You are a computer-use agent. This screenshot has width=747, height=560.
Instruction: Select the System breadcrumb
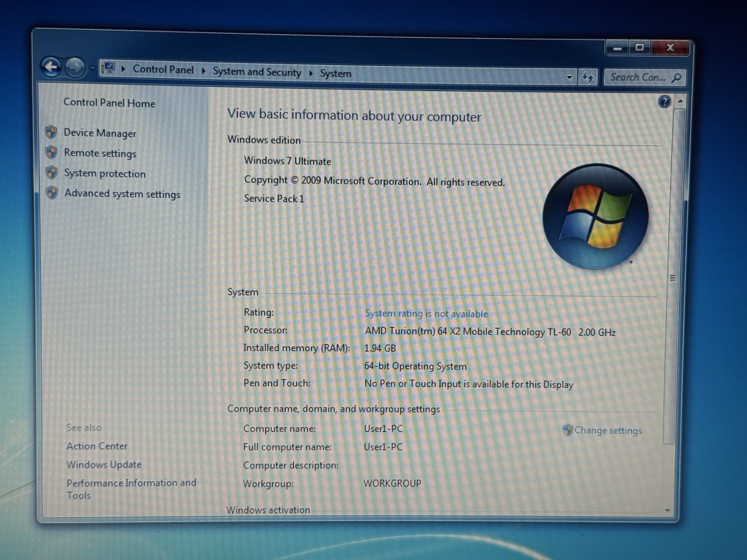tap(336, 74)
